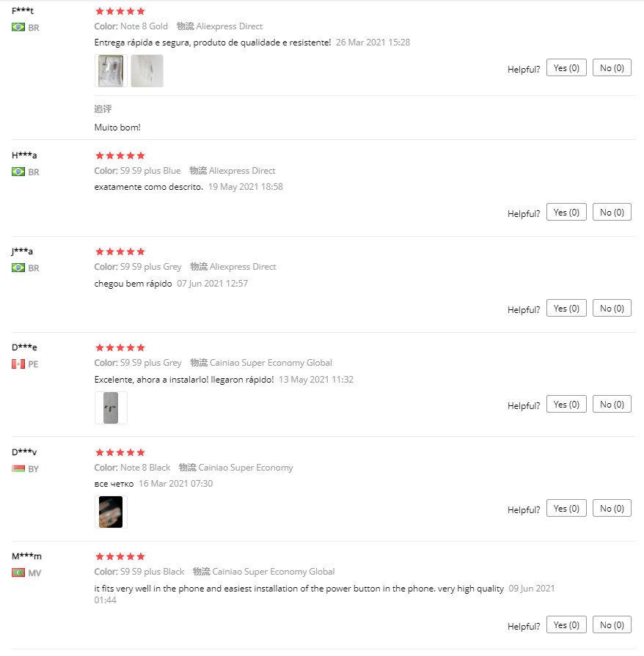The height and width of the screenshot is (656, 644).
Task: Open first photo thumbnail in F***t's review
Action: tap(111, 70)
